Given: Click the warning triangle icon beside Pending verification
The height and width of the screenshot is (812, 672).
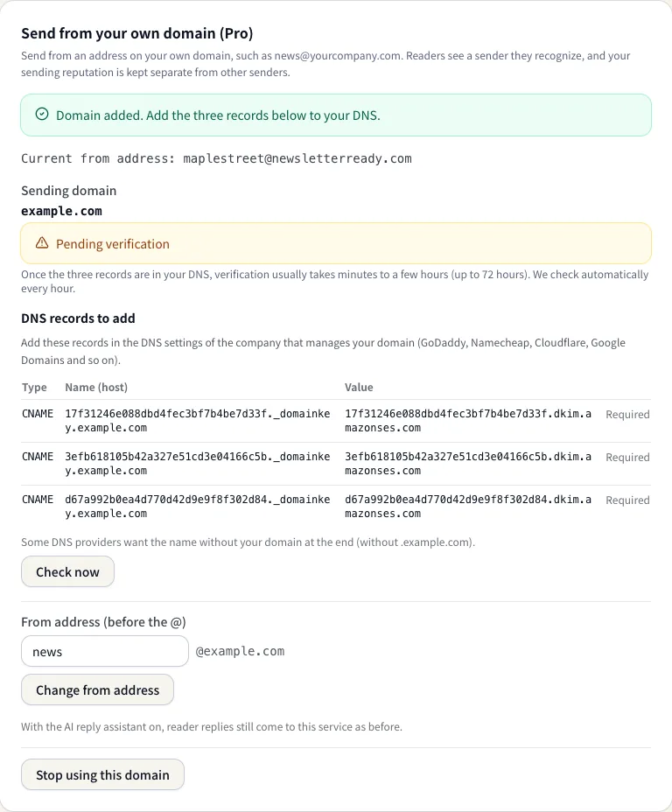Looking at the screenshot, I should coord(42,243).
